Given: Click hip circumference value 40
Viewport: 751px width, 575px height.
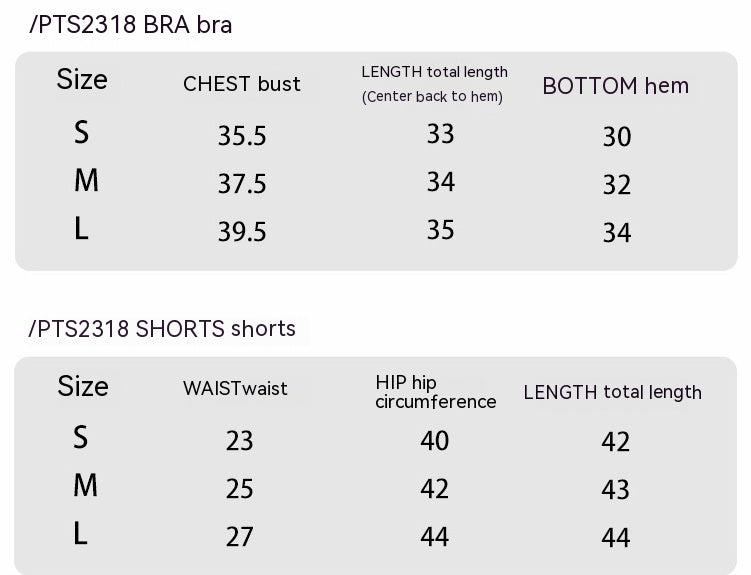Looking at the screenshot, I should coord(435,441).
